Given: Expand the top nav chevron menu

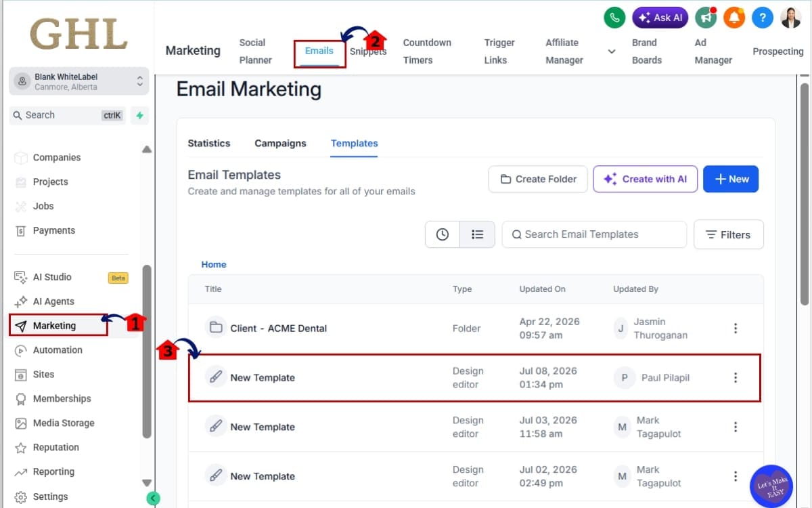Looking at the screenshot, I should (x=612, y=51).
